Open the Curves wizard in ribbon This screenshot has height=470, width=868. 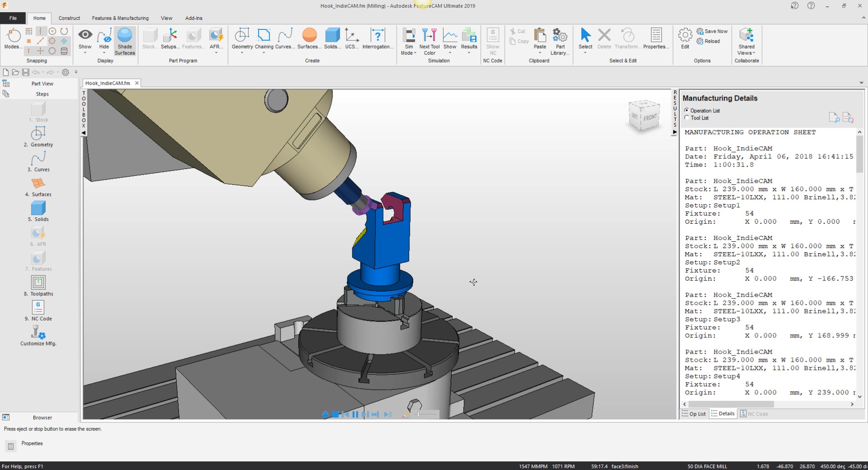point(285,38)
